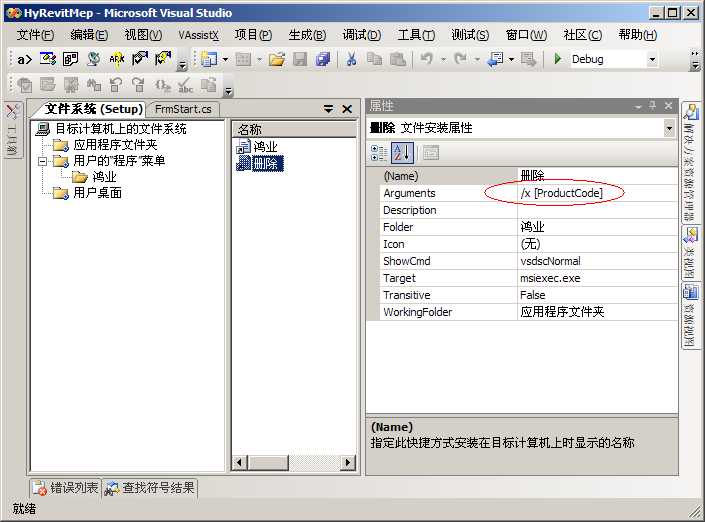Click the horizontal scrollbar left arrow
Image resolution: width=705 pixels, height=522 pixels.
click(x=240, y=463)
